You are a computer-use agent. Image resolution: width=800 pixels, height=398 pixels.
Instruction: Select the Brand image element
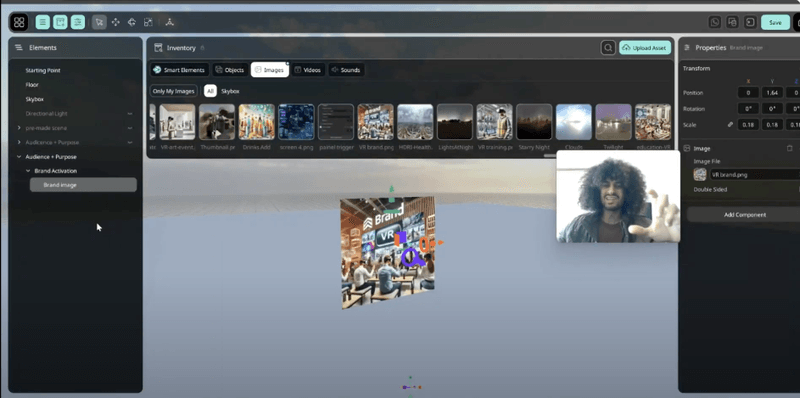[x=83, y=185]
